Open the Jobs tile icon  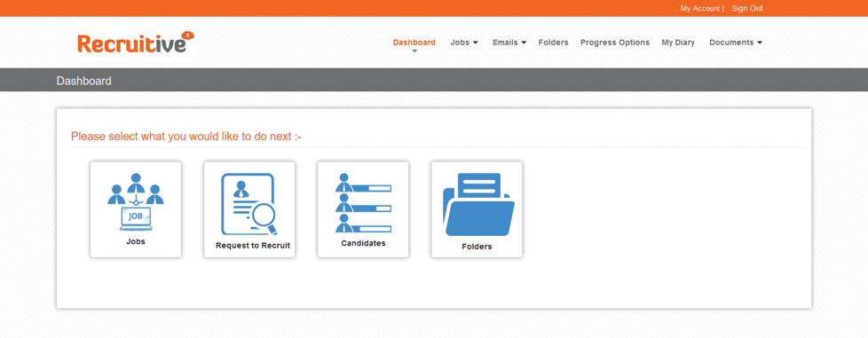click(x=136, y=203)
